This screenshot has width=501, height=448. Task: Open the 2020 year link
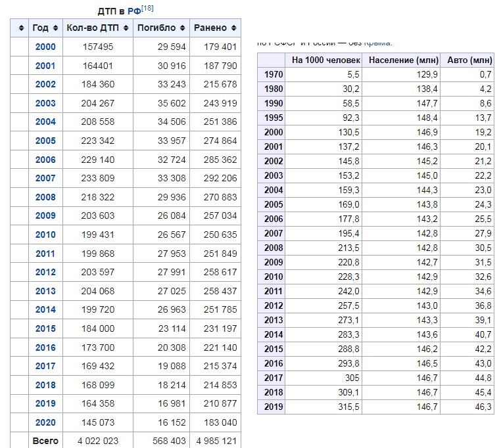(45, 422)
